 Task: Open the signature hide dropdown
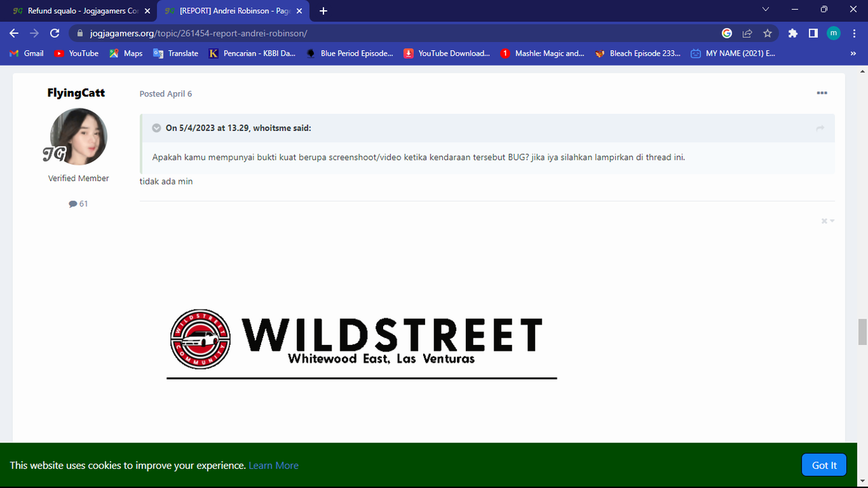(x=827, y=221)
